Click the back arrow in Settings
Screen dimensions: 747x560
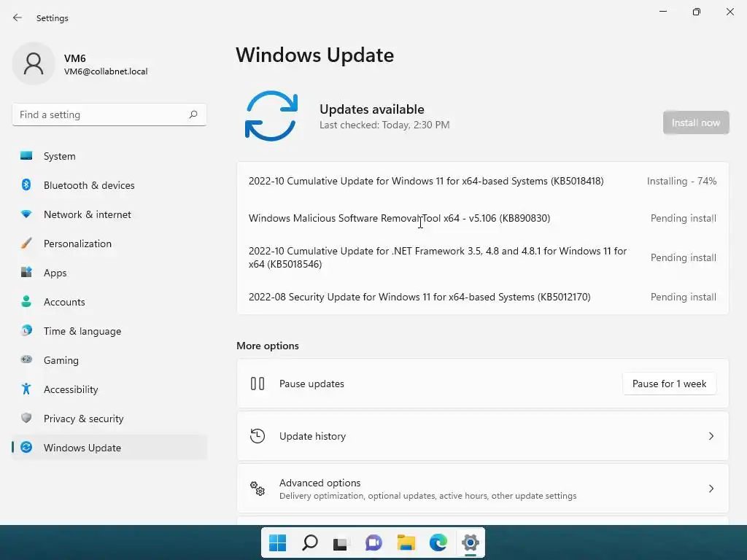click(18, 17)
